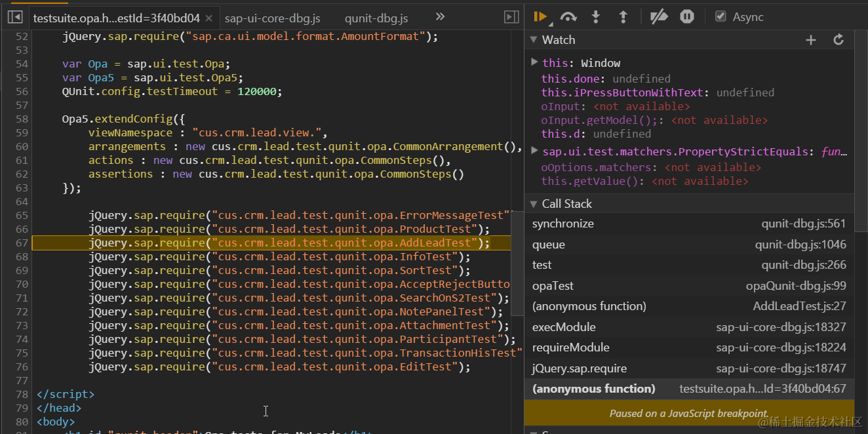Click line number 58 in the gutter
Viewport: 868px width, 434px height.
(x=22, y=119)
